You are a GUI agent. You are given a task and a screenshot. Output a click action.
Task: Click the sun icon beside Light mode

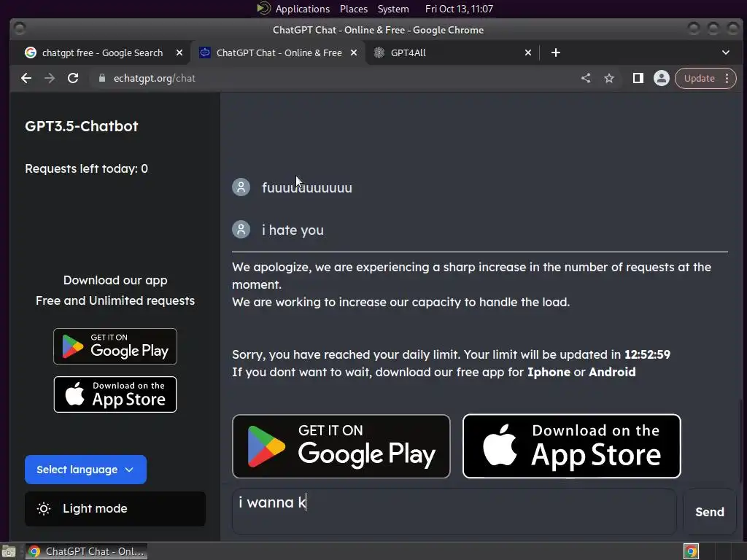coord(43,508)
